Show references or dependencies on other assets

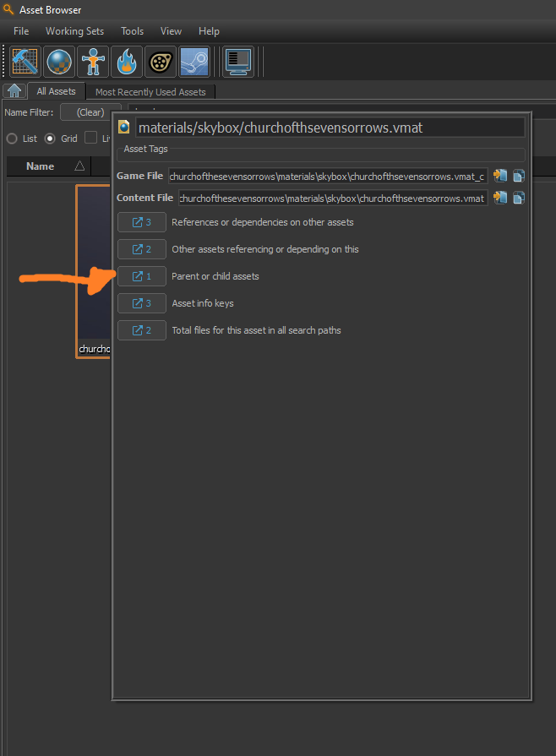coord(142,222)
